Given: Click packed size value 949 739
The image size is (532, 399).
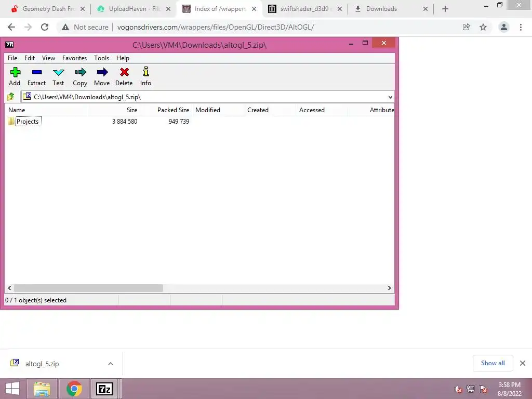Looking at the screenshot, I should coord(179,122).
